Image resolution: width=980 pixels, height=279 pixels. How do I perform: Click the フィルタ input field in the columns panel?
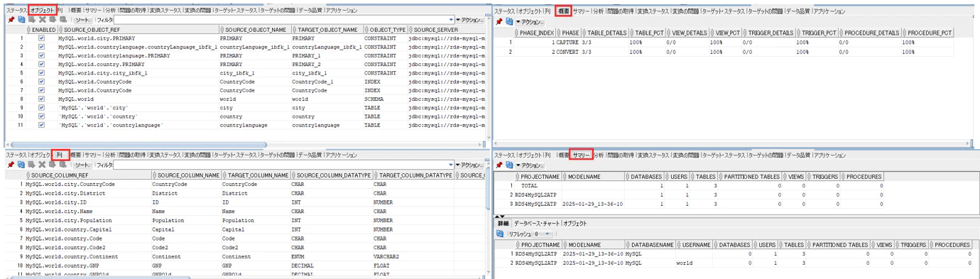pyautogui.click(x=281, y=165)
